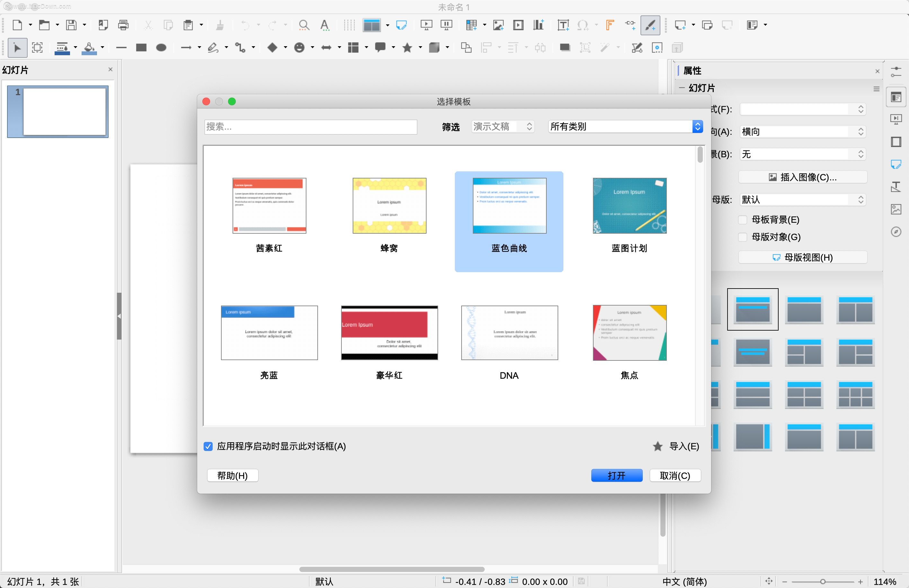Screen dimensions: 909x588
Task: Click the Save icon in toolbar
Action: coord(71,25)
